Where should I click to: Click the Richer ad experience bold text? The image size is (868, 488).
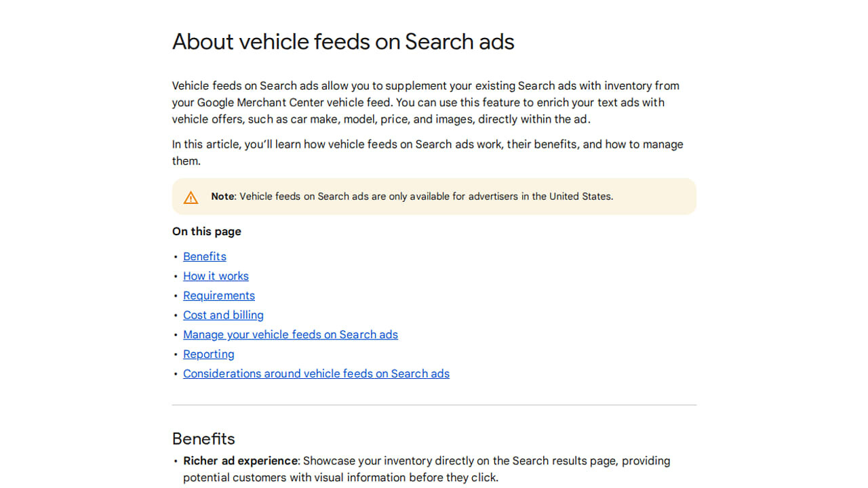click(240, 461)
